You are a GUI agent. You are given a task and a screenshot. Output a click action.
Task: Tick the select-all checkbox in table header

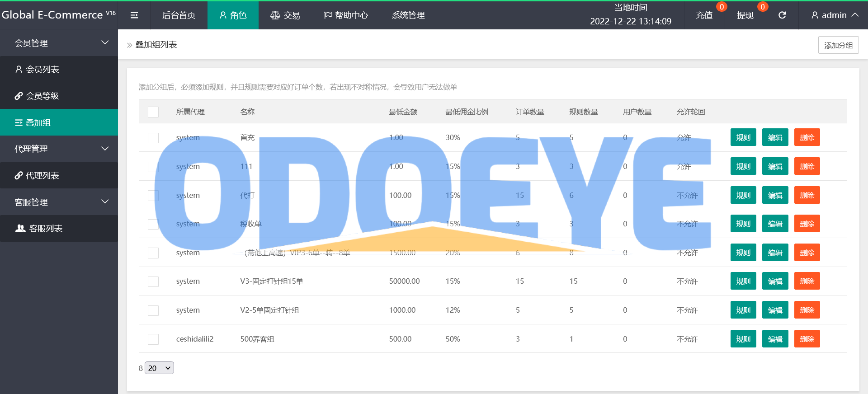click(153, 112)
